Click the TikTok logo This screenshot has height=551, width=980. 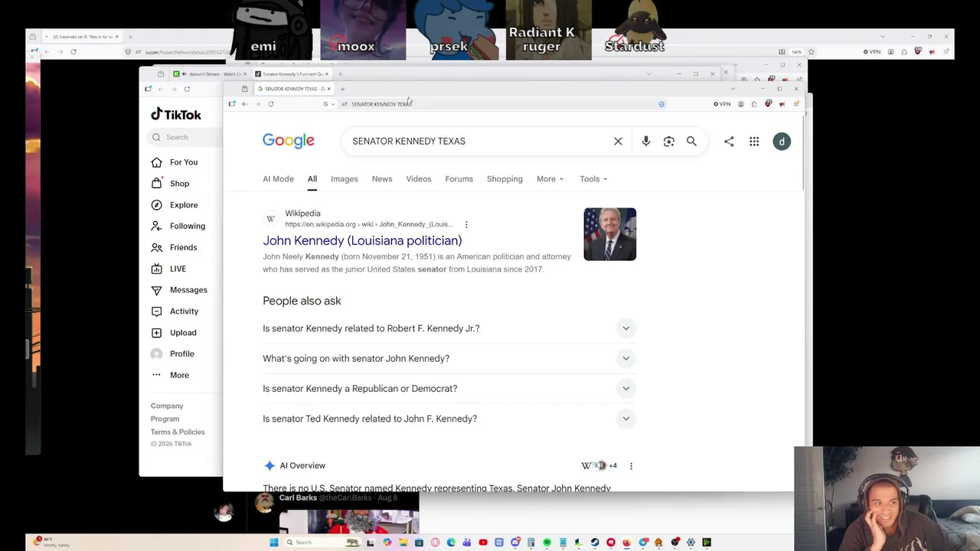[176, 114]
